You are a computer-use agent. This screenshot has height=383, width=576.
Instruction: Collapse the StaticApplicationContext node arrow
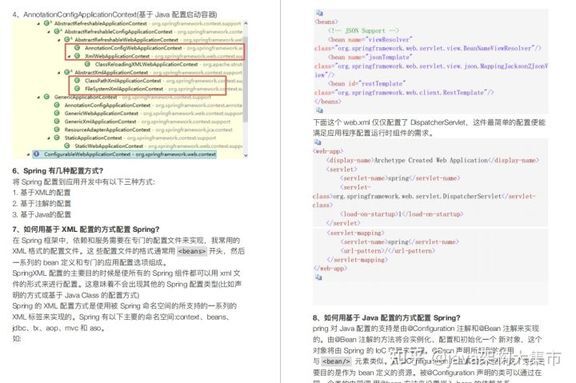49,138
